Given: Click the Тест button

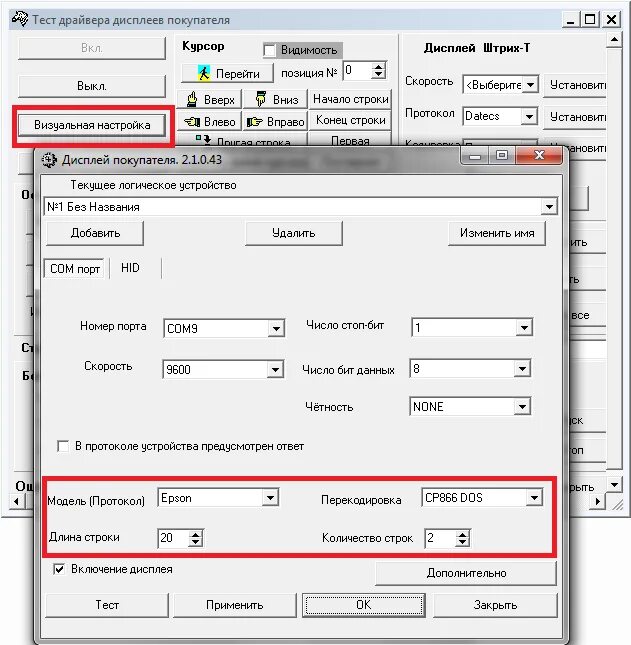Looking at the screenshot, I should (107, 605).
